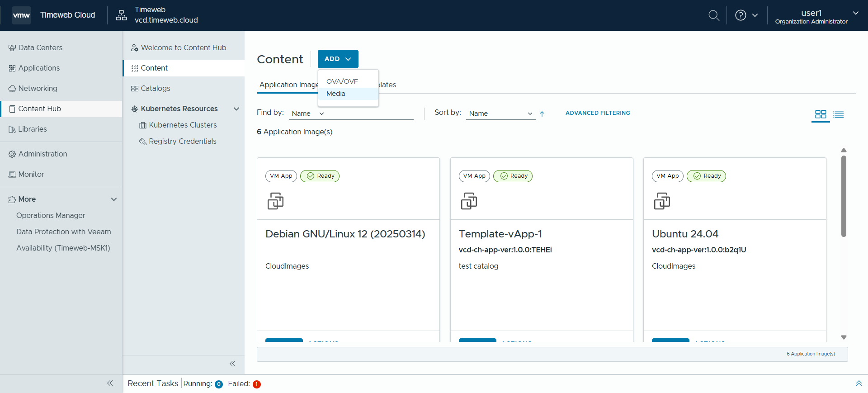Image resolution: width=868 pixels, height=393 pixels.
Task: Click the vmw logo icon
Action: pos(21,15)
